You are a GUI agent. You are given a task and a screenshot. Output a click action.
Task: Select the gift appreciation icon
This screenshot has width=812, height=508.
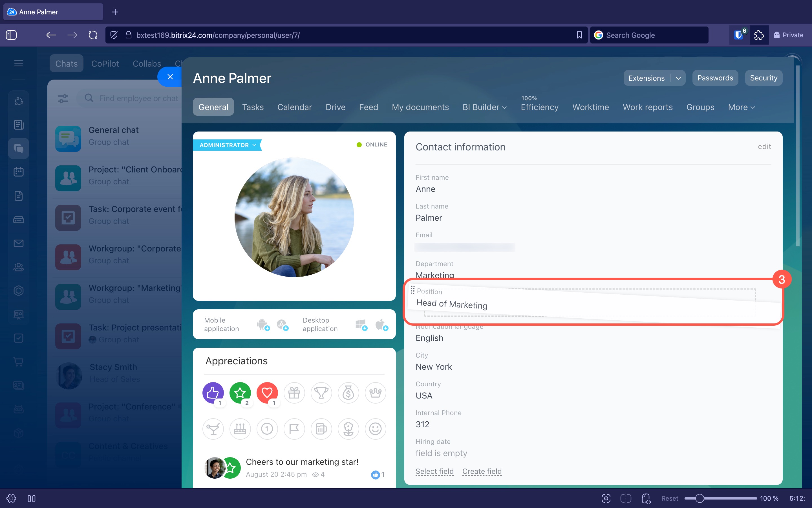click(294, 392)
